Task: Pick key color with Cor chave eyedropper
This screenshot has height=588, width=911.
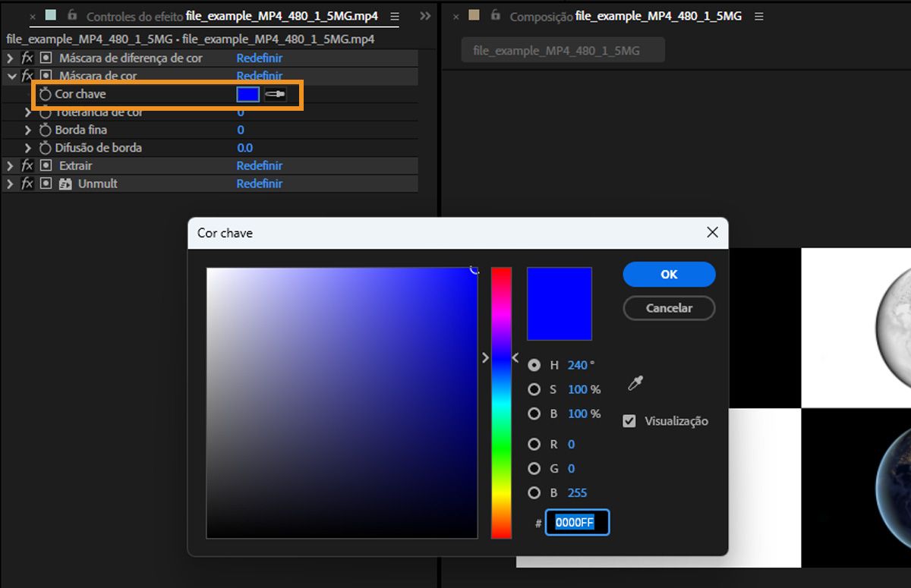Action: (275, 94)
